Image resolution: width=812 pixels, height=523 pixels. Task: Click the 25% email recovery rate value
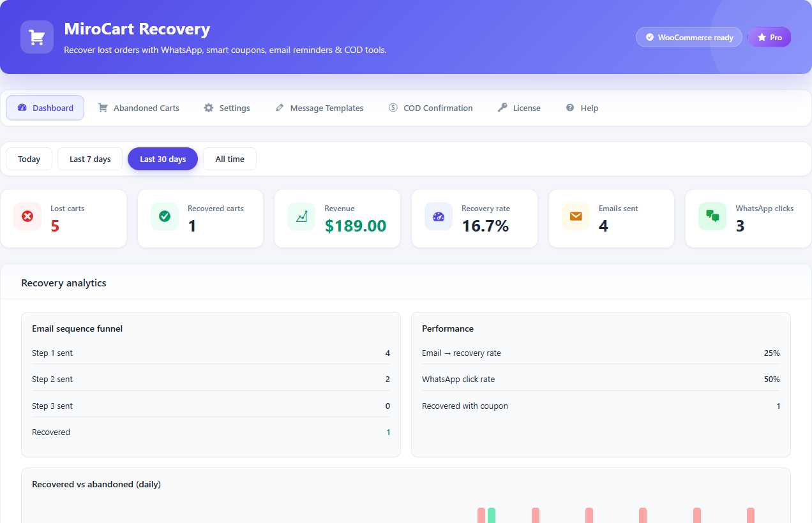(x=772, y=353)
